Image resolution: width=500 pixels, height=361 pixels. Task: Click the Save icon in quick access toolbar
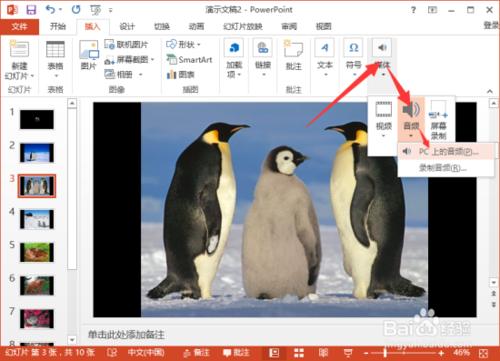tap(31, 10)
